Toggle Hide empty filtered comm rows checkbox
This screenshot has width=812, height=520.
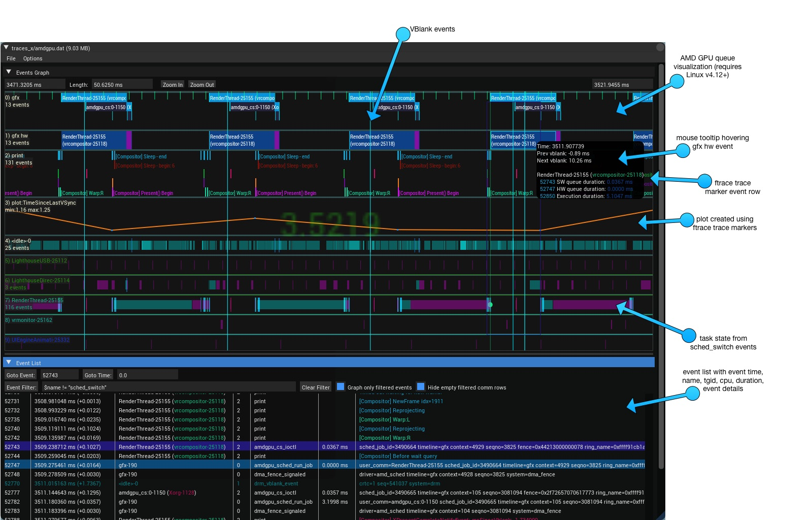click(x=421, y=386)
